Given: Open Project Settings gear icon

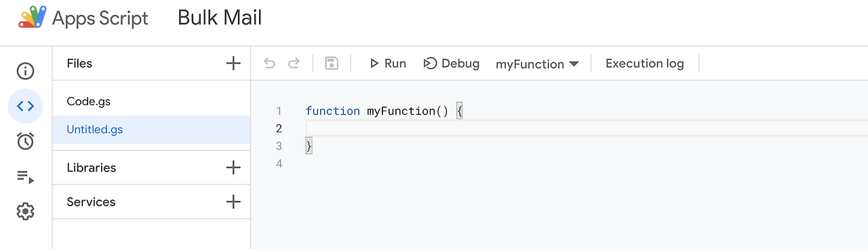Looking at the screenshot, I should coord(25,212).
